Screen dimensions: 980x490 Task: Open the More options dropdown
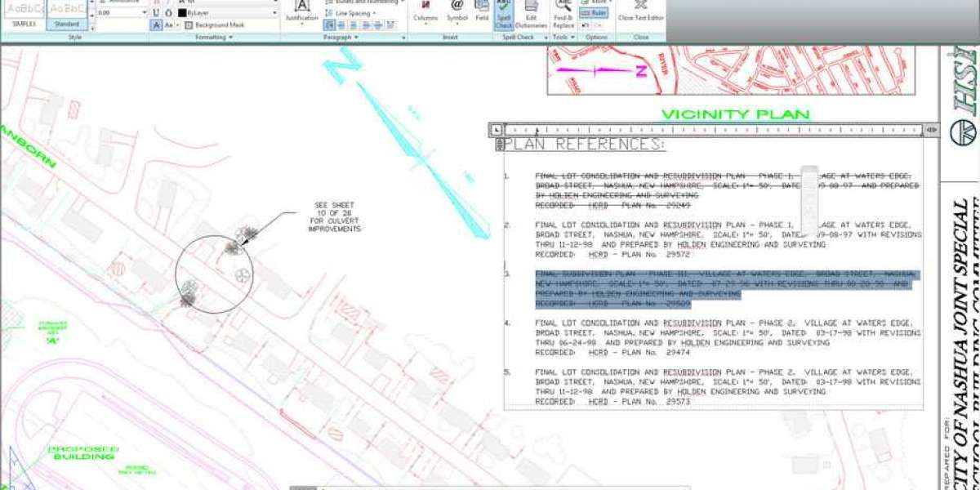click(595, 2)
